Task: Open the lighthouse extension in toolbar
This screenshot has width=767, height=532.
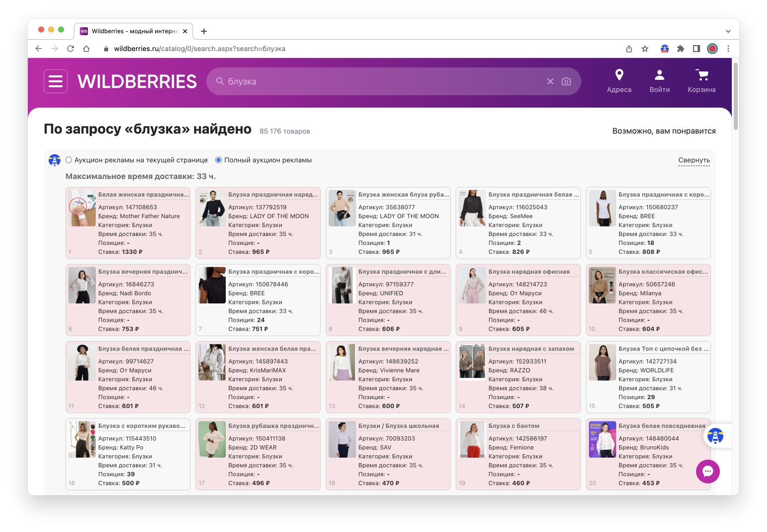Action: [x=665, y=49]
